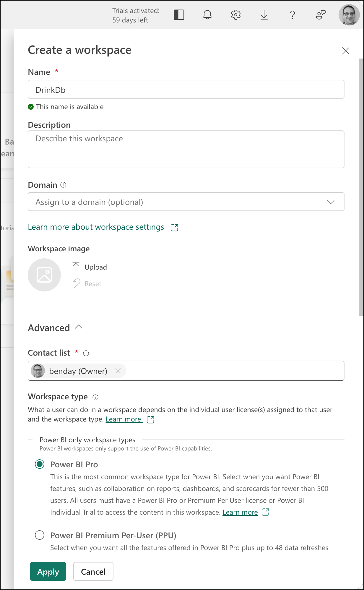Image resolution: width=364 pixels, height=590 pixels.
Task: Click the Cancel button
Action: pyautogui.click(x=93, y=571)
